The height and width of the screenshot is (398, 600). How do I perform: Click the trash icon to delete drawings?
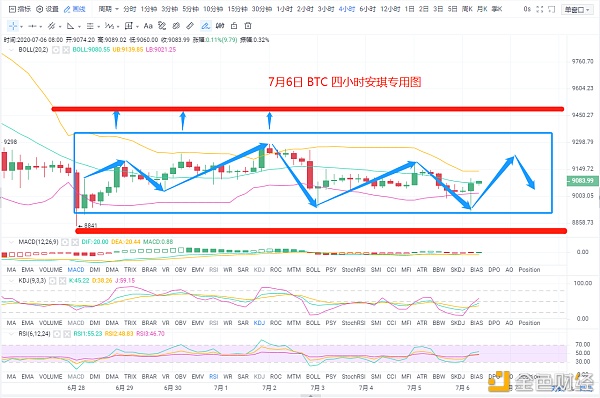pos(248,26)
